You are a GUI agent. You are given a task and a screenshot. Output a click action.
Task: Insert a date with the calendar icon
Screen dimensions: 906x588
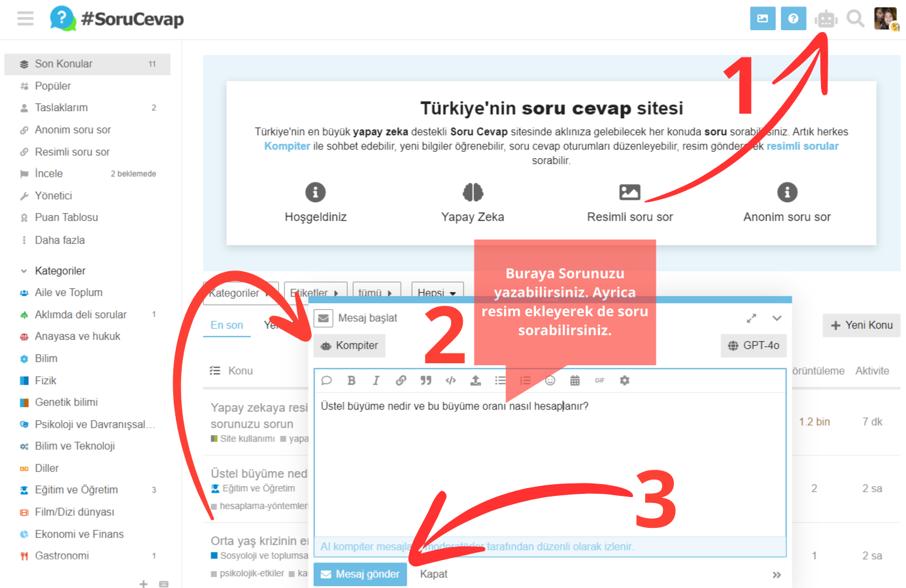pyautogui.click(x=575, y=380)
